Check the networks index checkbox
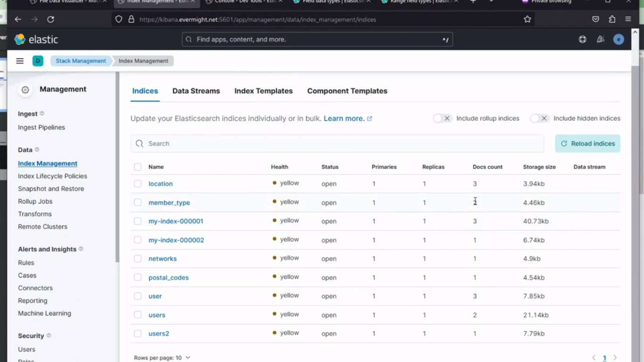Viewport: 644px width, 362px height. pyautogui.click(x=138, y=259)
